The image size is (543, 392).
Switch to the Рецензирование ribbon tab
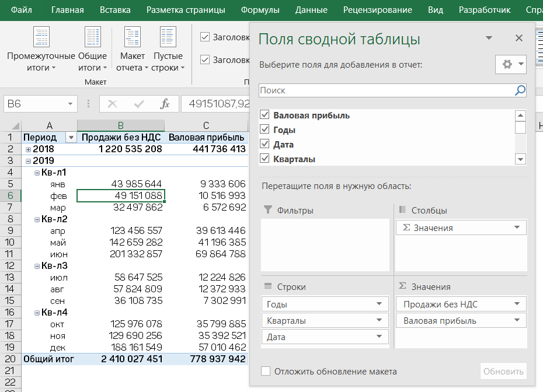click(377, 10)
